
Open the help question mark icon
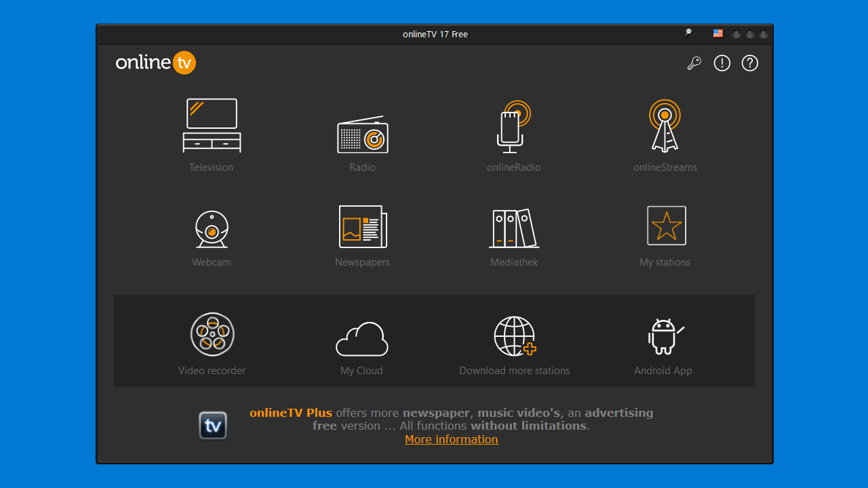[749, 63]
